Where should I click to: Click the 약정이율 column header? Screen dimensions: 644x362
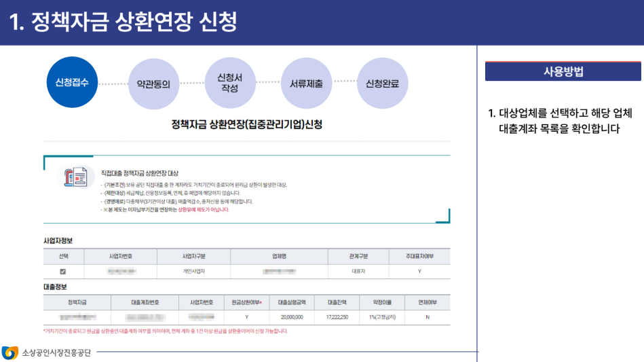[382, 302]
